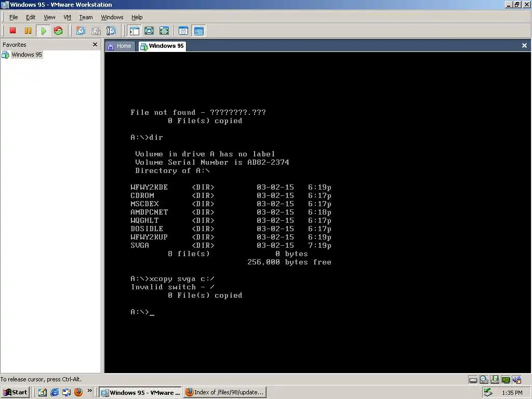Image resolution: width=532 pixels, height=399 pixels.
Task: Click the A:\> command prompt cursor line
Action: [142, 312]
